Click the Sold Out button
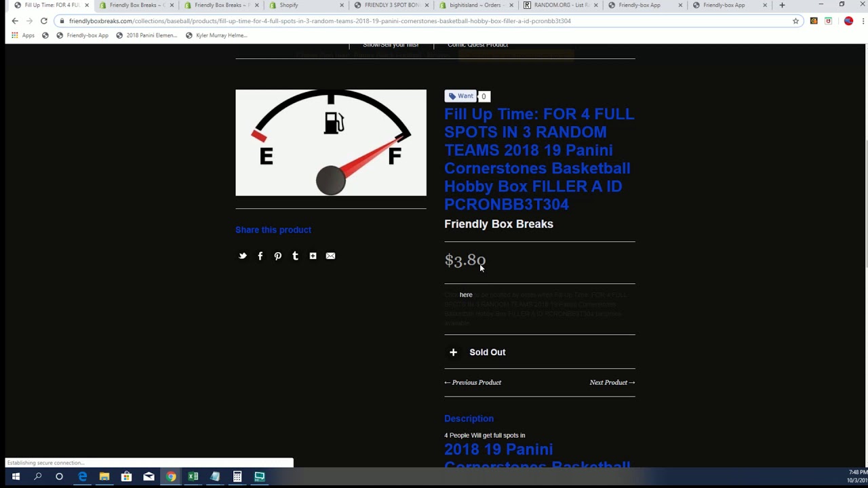 click(x=487, y=352)
